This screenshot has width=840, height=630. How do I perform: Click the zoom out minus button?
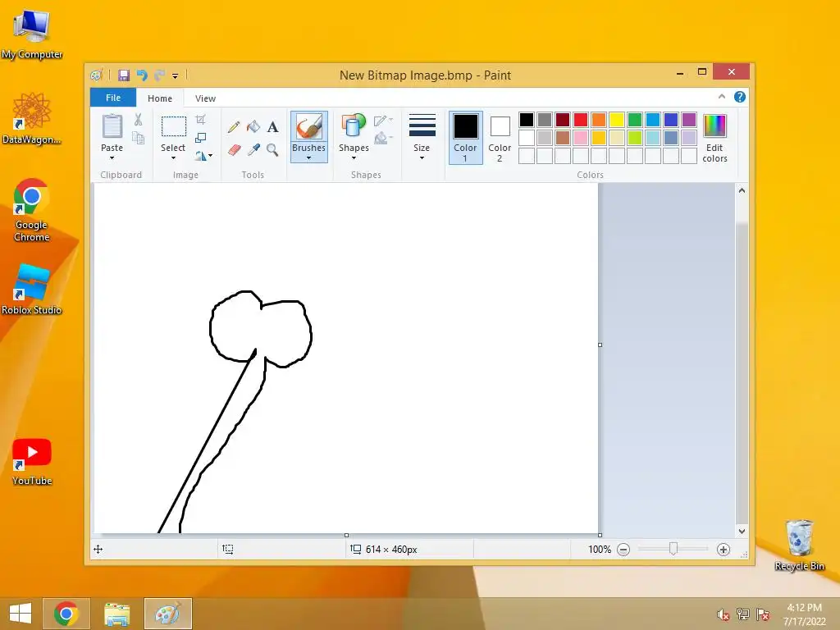pos(623,550)
